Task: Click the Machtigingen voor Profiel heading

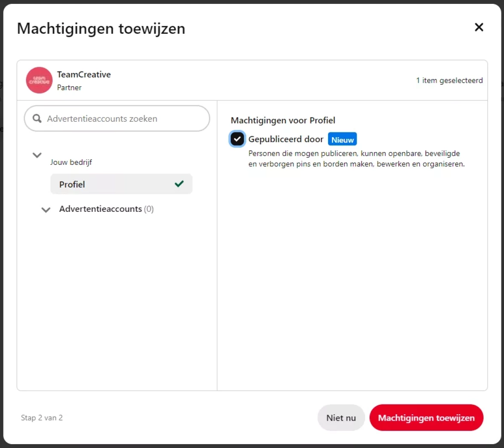Action: [x=283, y=120]
